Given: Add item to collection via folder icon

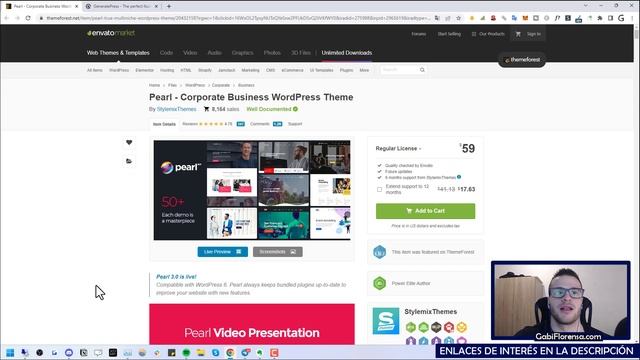Looking at the screenshot, I should click(129, 161).
